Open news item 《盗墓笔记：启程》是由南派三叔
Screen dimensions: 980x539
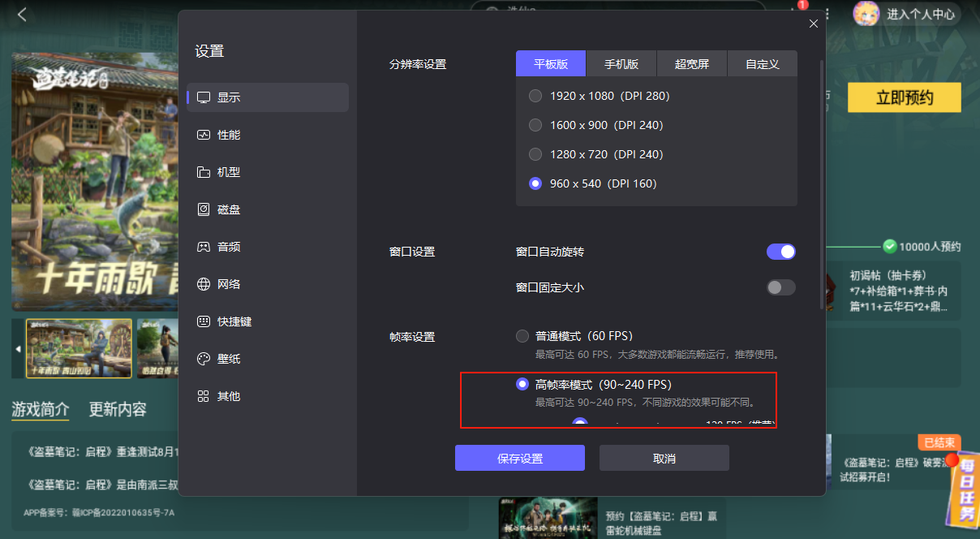point(103,485)
